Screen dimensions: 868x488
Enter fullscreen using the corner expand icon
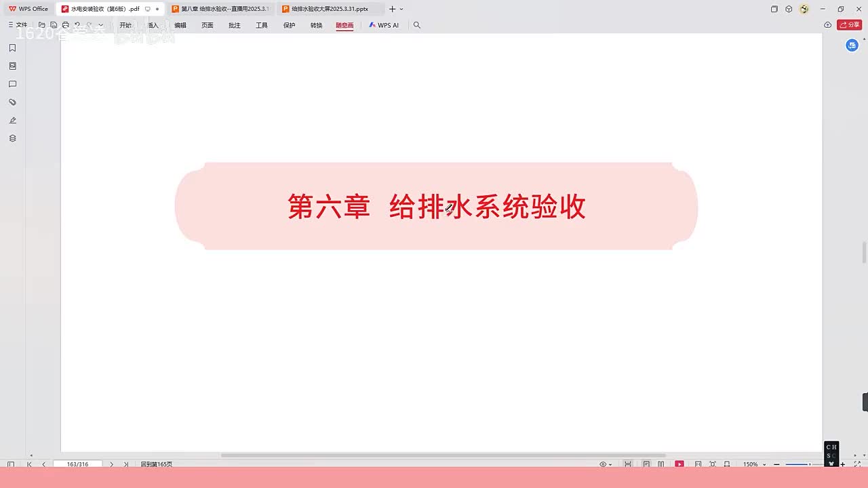(857, 464)
